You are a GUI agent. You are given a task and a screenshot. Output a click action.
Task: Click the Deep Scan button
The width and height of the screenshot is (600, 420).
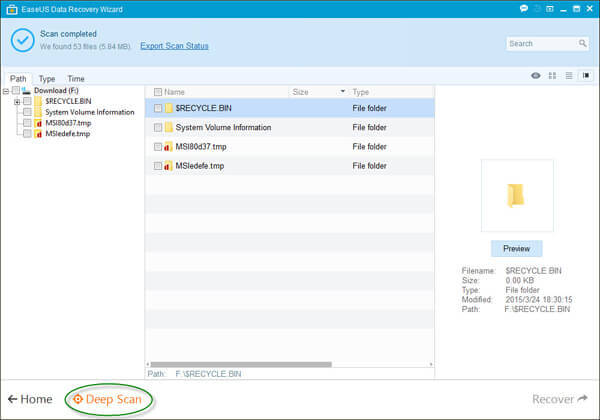112,399
